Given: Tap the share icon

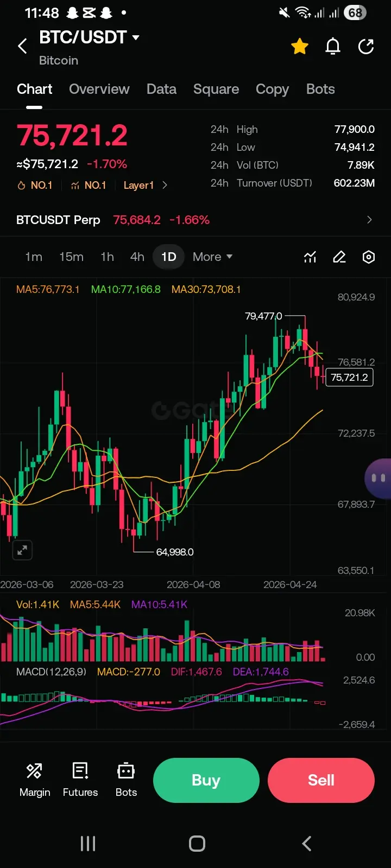Looking at the screenshot, I should tap(366, 47).
